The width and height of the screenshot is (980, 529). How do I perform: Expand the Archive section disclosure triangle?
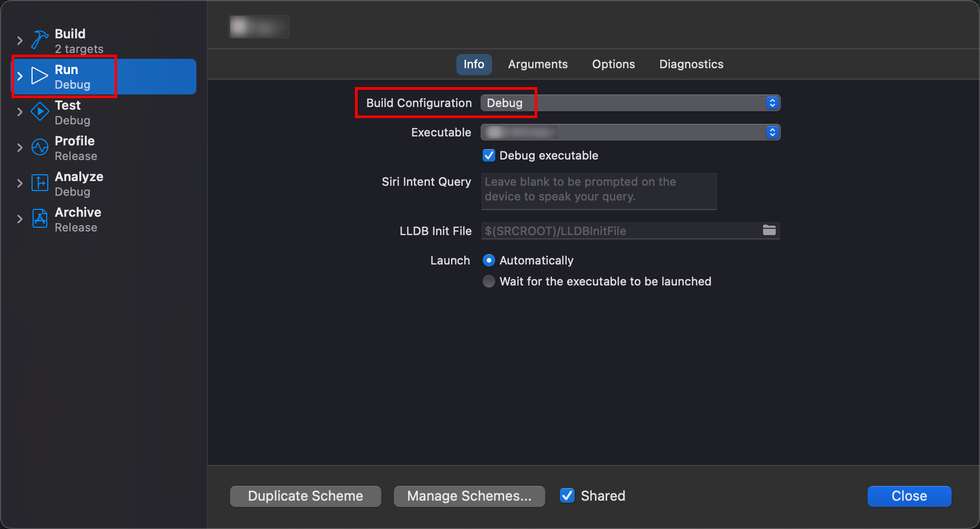click(20, 219)
